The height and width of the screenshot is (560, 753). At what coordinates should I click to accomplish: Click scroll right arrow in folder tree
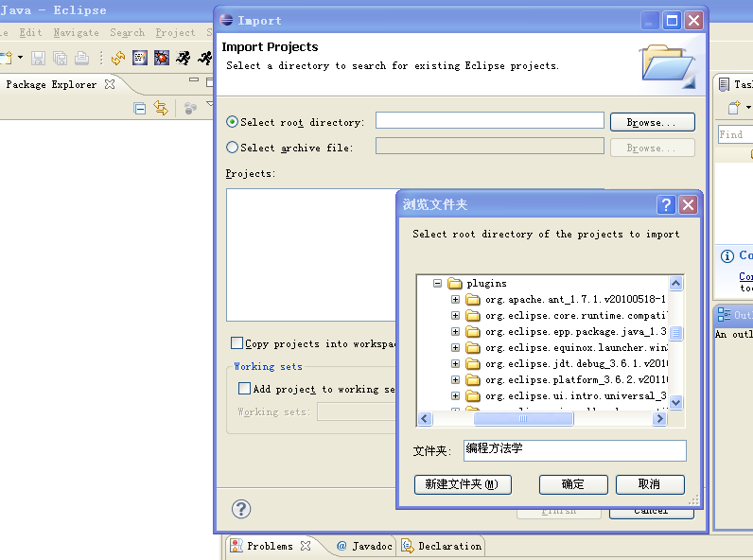[x=659, y=419]
